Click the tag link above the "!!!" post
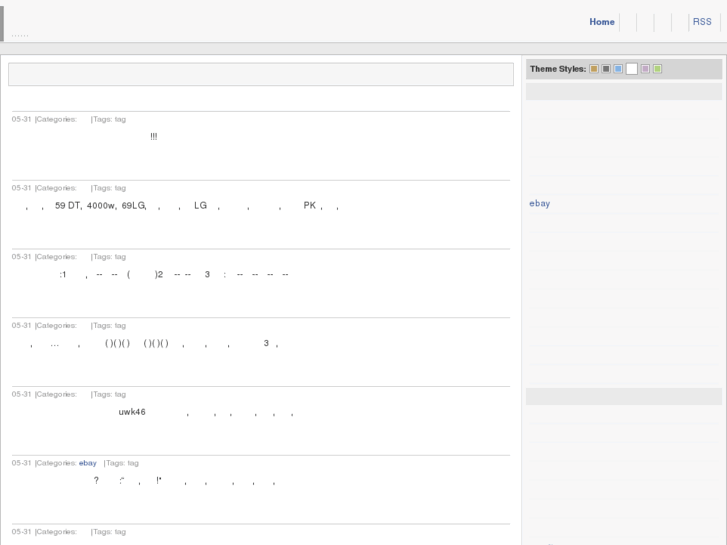727x545 pixels. click(120, 119)
